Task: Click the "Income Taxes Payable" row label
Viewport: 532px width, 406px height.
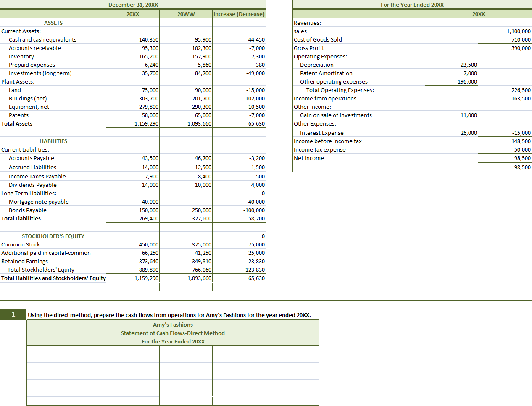Action: [x=37, y=176]
